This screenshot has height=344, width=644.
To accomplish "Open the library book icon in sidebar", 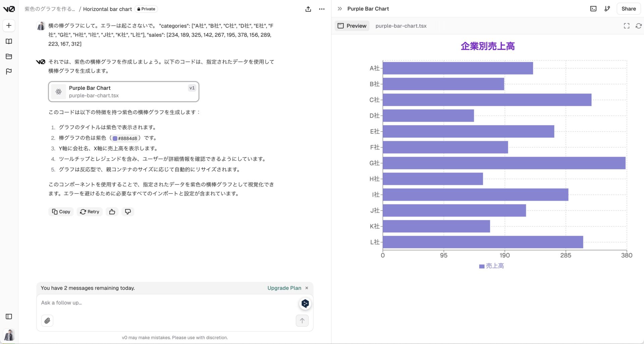I will point(9,41).
